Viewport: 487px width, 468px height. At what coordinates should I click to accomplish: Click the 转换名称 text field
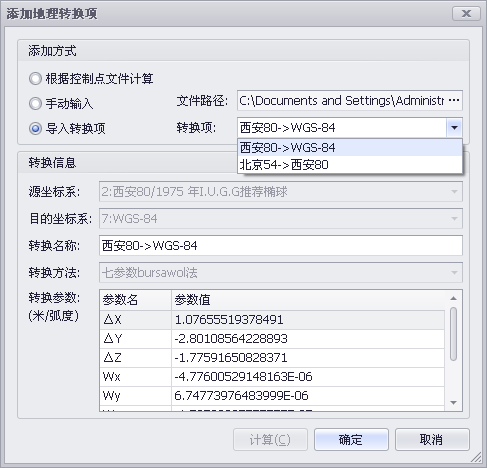[281, 246]
